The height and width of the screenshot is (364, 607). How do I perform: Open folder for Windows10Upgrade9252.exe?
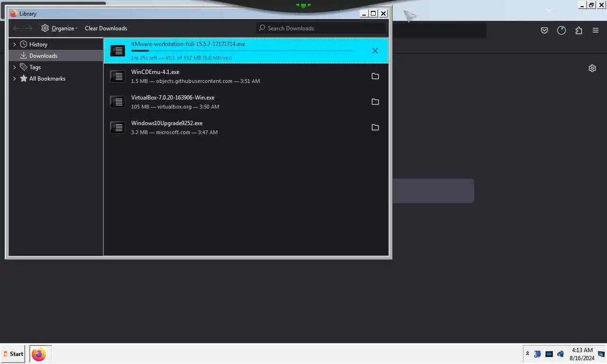click(375, 127)
